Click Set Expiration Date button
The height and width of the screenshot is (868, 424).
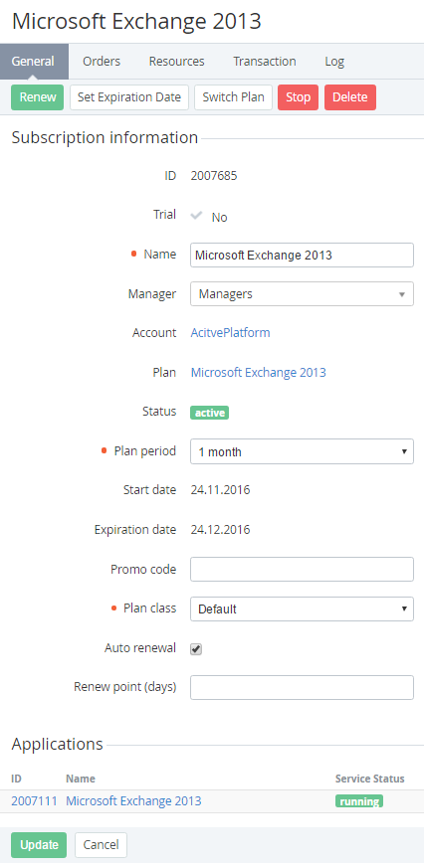[x=129, y=97]
